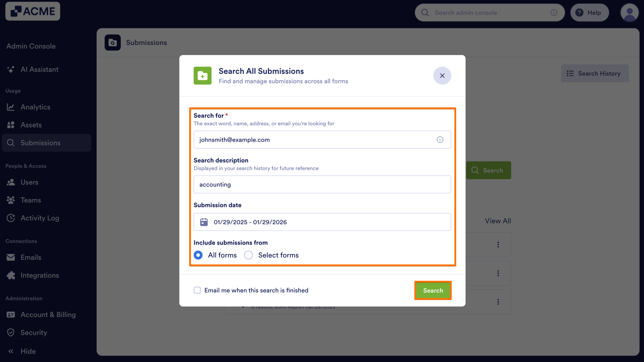
Task: Select the All forms option
Action: (x=198, y=255)
